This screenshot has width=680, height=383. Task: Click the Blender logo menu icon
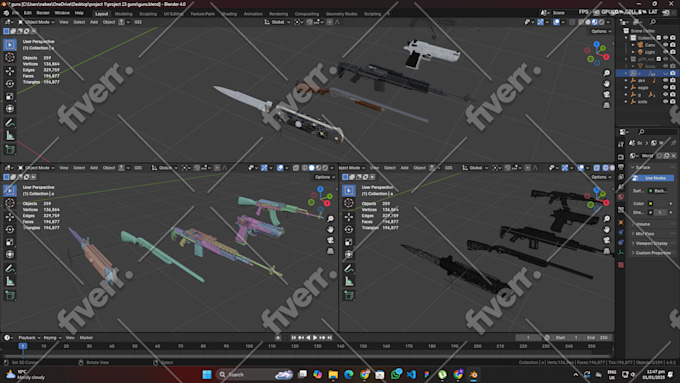click(6, 13)
